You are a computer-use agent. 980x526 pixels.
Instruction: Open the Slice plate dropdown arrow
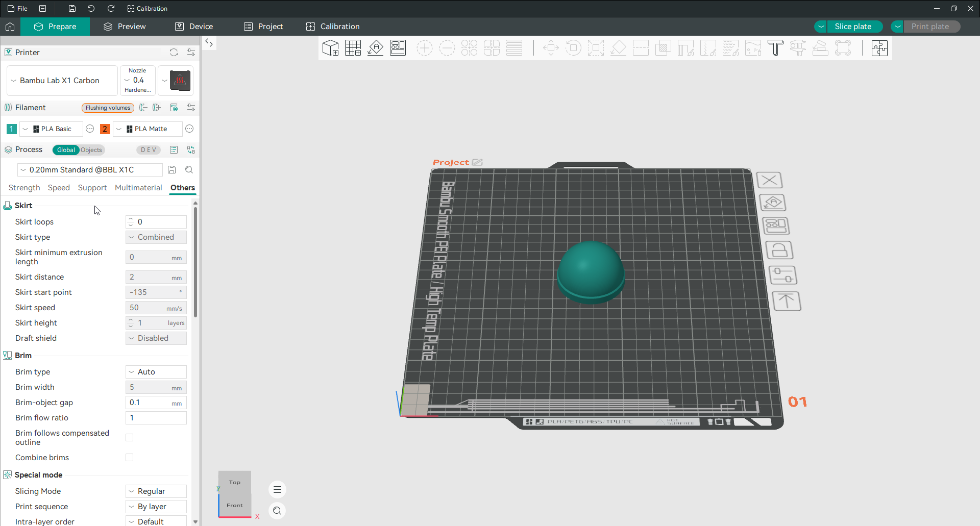click(x=821, y=27)
